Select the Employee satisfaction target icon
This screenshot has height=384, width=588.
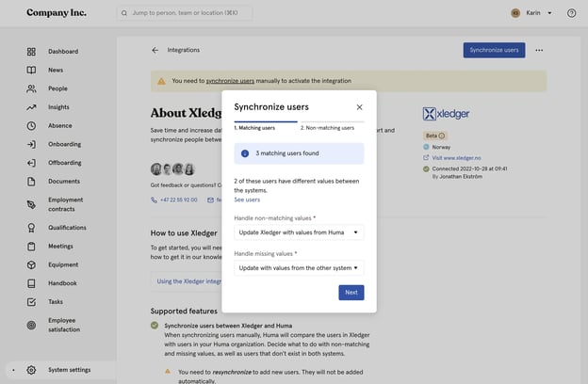point(31,326)
